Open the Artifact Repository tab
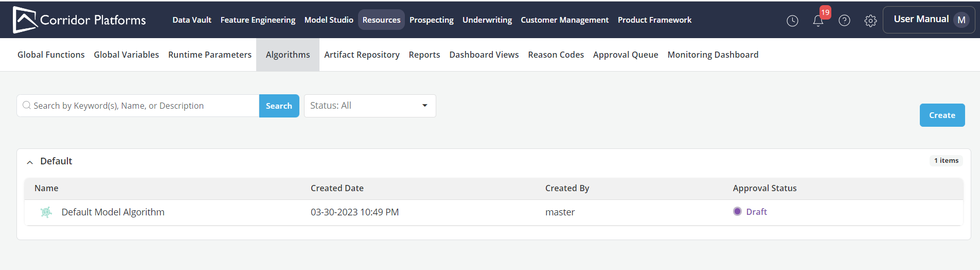 coord(362,55)
